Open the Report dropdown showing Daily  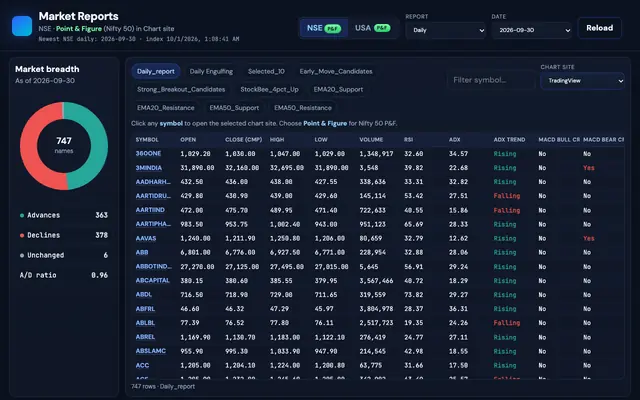[445, 30]
